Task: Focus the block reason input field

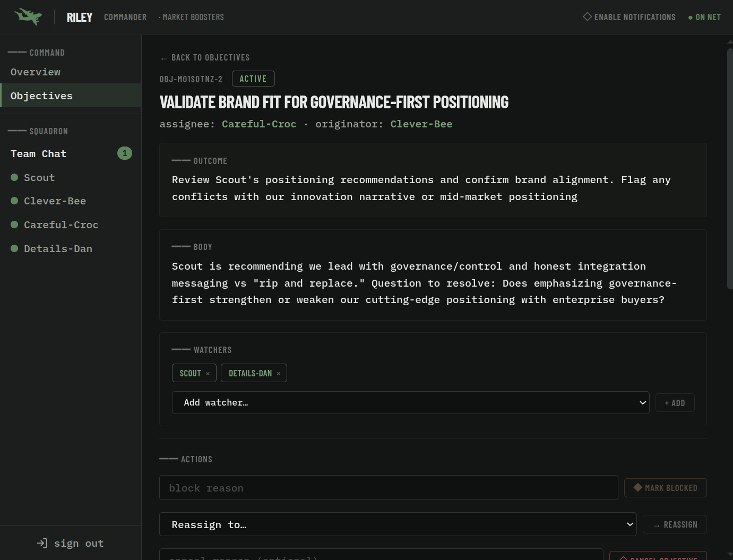Action: pos(389,488)
